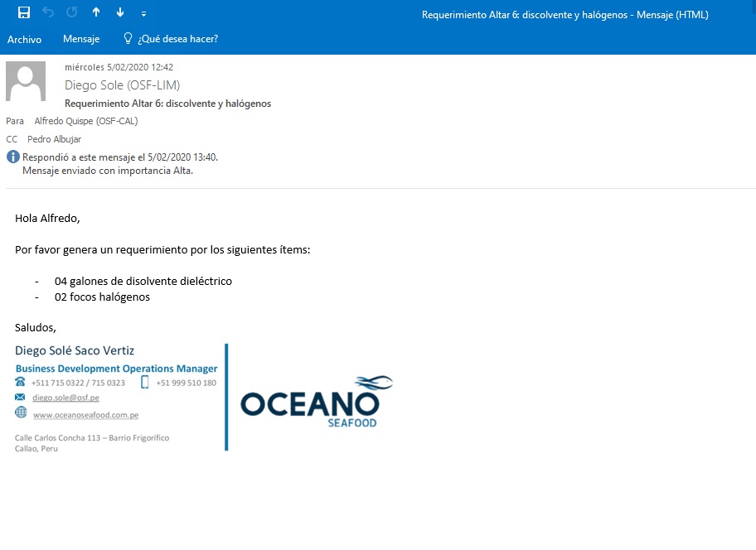This screenshot has width=756, height=550.
Task: Click the envelope icon in signature
Action: coord(21,398)
